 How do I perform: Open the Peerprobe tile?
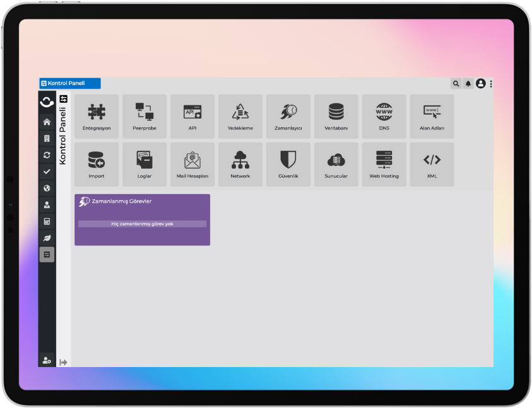[x=145, y=117]
